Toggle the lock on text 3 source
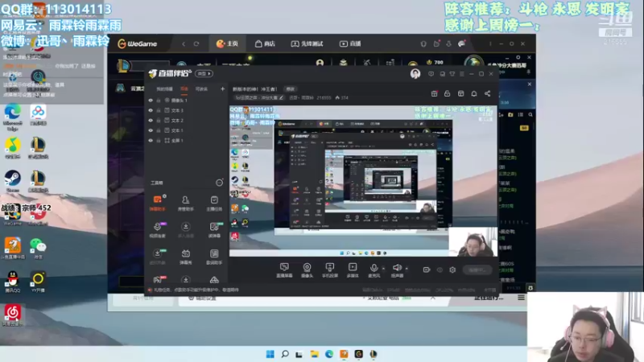This screenshot has width=644, height=362. (159, 110)
